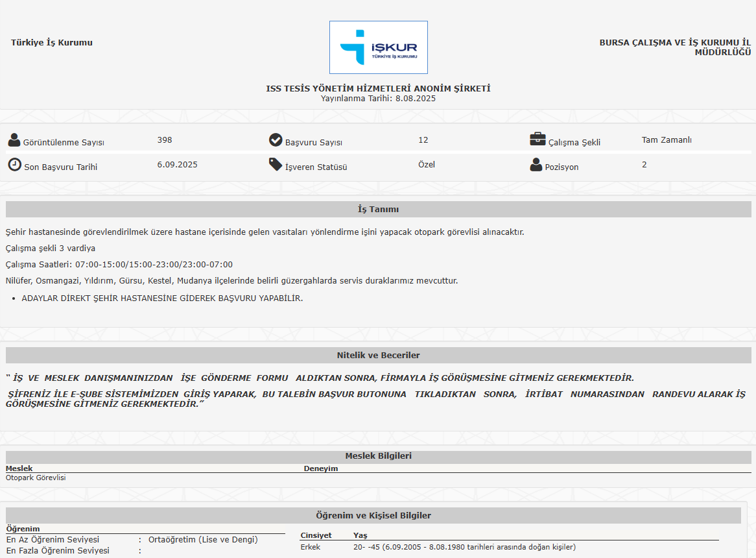The height and width of the screenshot is (558, 756).
Task: Click the 'Çalışma şekli 3 vardiya' line
Action: click(x=51, y=249)
